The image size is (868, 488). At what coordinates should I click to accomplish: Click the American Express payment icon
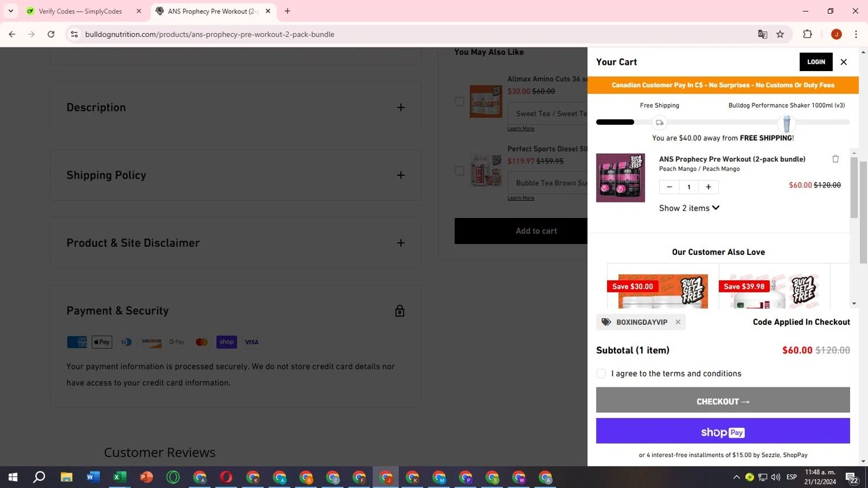[76, 342]
